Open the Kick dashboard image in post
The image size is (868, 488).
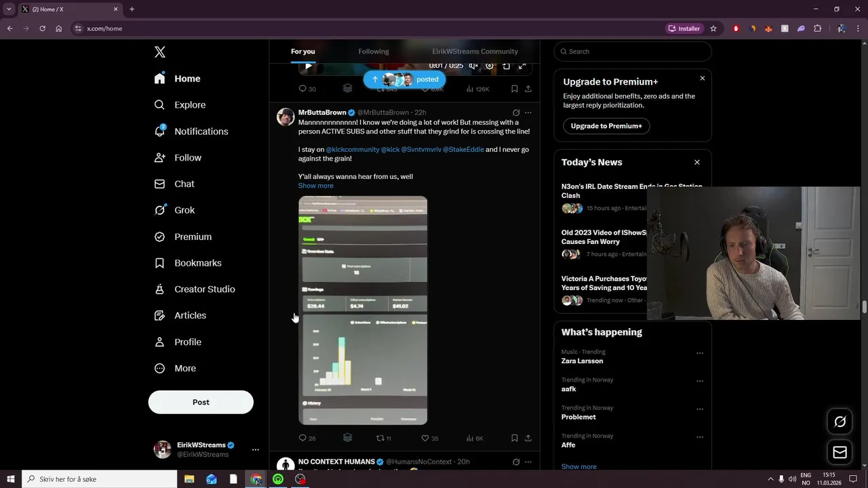point(363,310)
